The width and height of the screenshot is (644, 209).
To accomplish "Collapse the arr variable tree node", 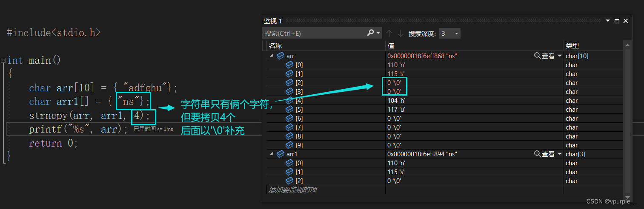I will tap(271, 56).
